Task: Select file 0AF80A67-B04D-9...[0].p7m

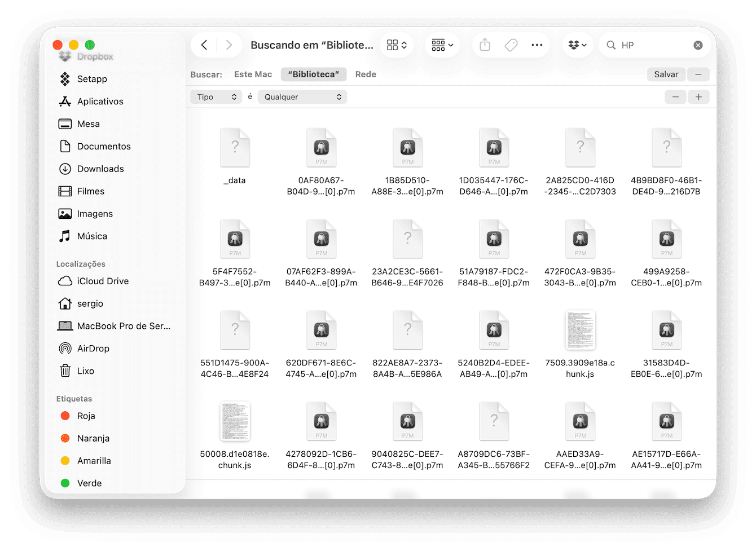Action: 321,149
